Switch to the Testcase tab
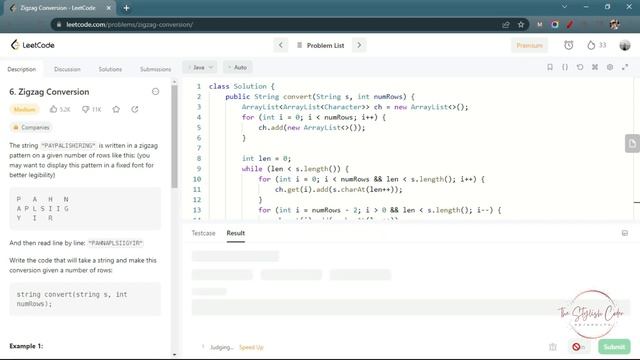Image resolution: width=640 pixels, height=360 pixels. (203, 233)
